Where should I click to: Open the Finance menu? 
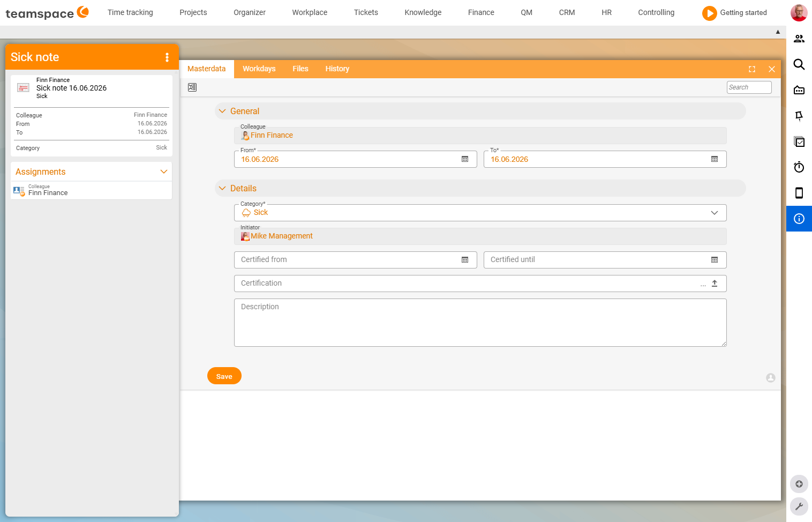481,12
